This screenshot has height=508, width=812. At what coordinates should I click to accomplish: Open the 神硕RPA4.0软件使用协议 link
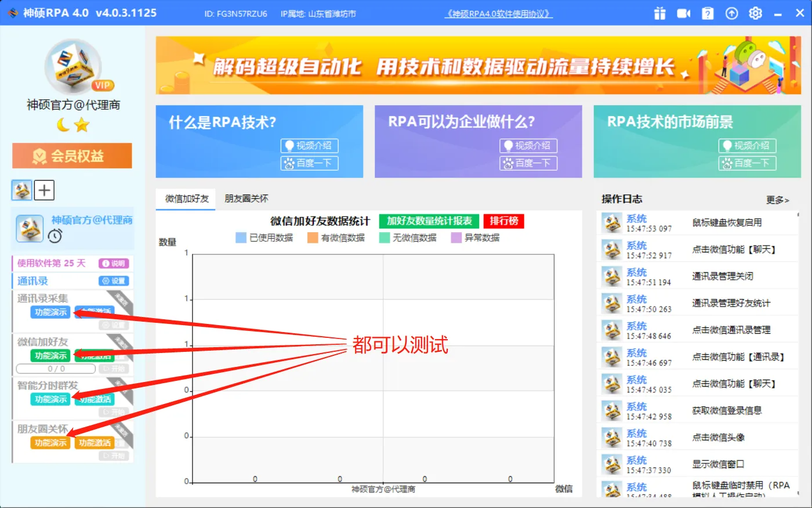click(x=498, y=14)
